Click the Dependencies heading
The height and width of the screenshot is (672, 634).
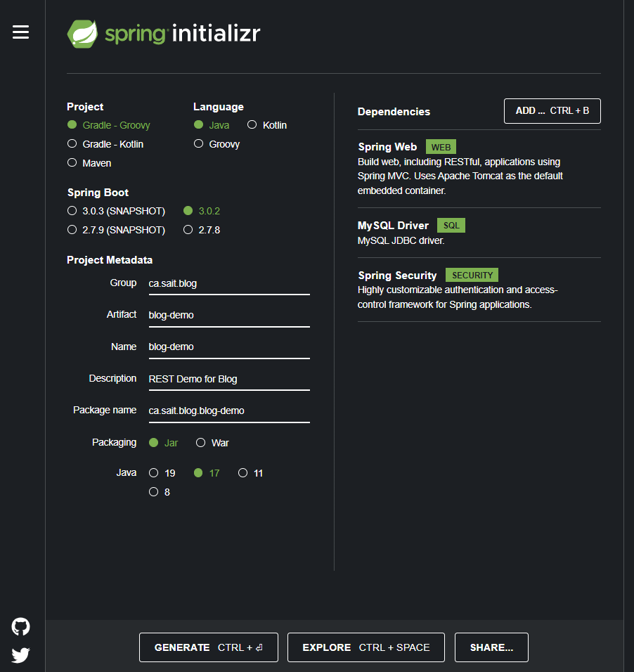[394, 112]
